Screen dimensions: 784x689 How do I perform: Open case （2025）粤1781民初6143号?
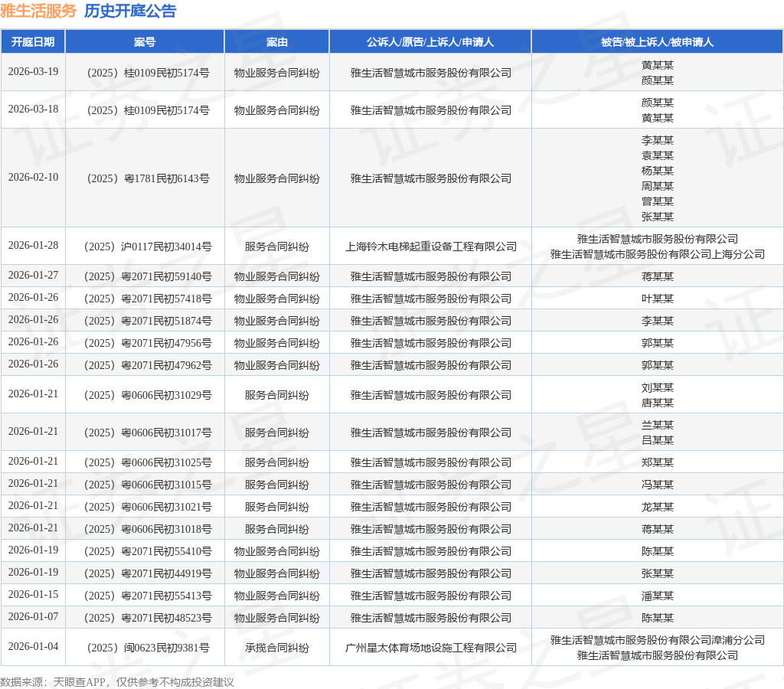(146, 178)
